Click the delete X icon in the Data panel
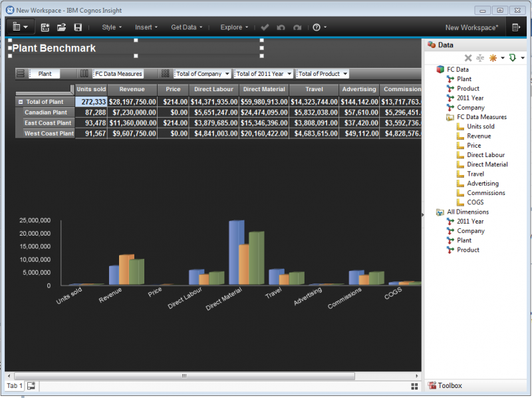 tap(468, 58)
